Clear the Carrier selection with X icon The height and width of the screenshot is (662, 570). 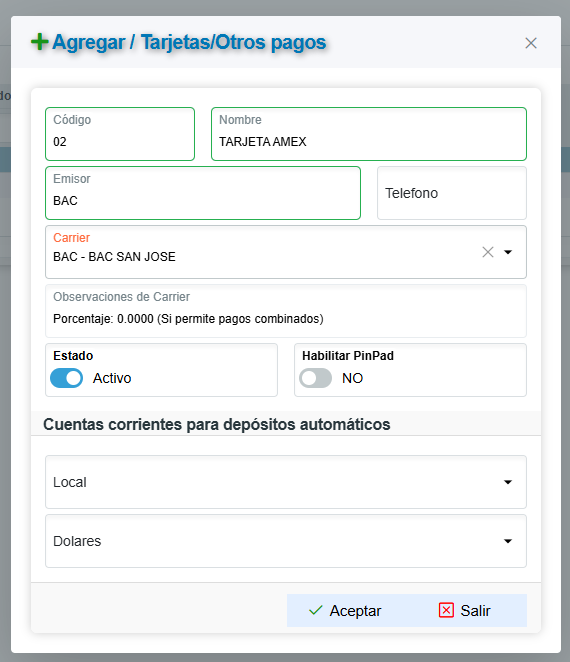coord(488,252)
